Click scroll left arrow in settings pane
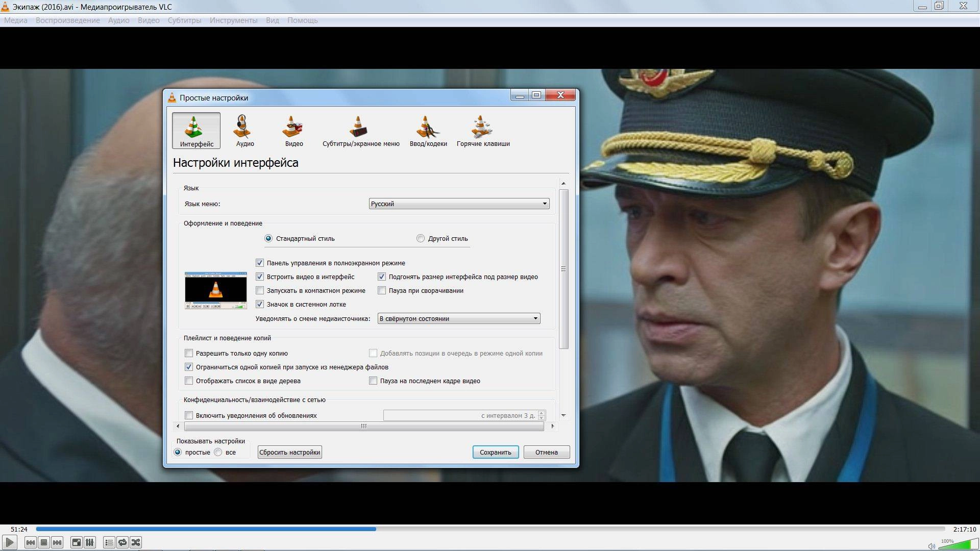Viewport: 980px width, 551px height. click(x=178, y=426)
